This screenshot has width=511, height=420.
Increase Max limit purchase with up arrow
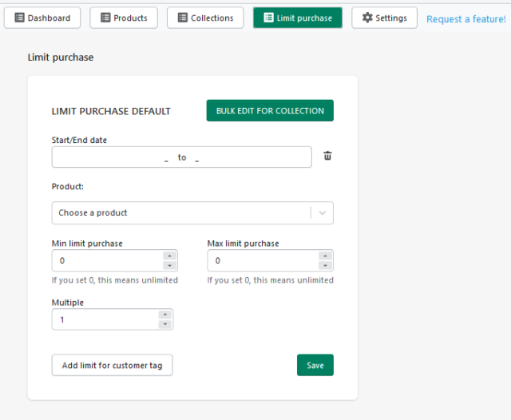(325, 256)
